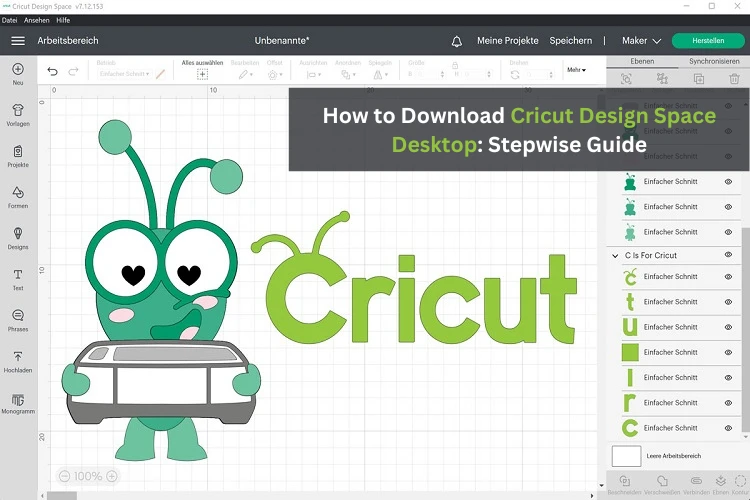Open the Ansehen menu

pyautogui.click(x=36, y=20)
